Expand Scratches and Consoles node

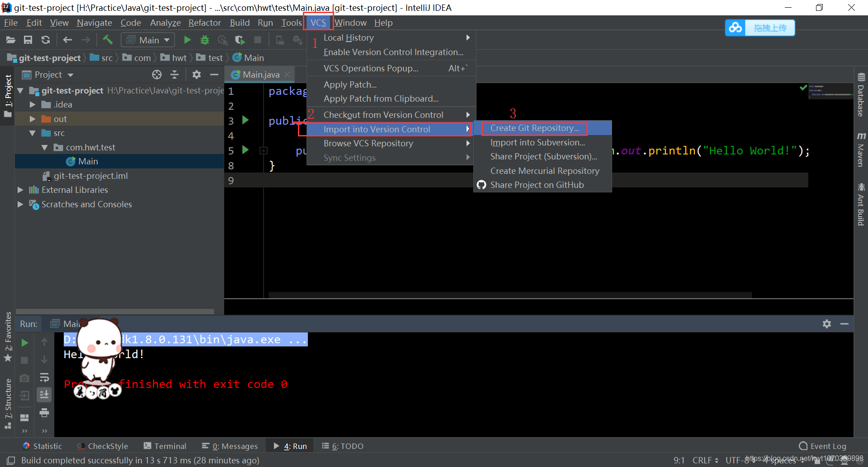click(20, 205)
